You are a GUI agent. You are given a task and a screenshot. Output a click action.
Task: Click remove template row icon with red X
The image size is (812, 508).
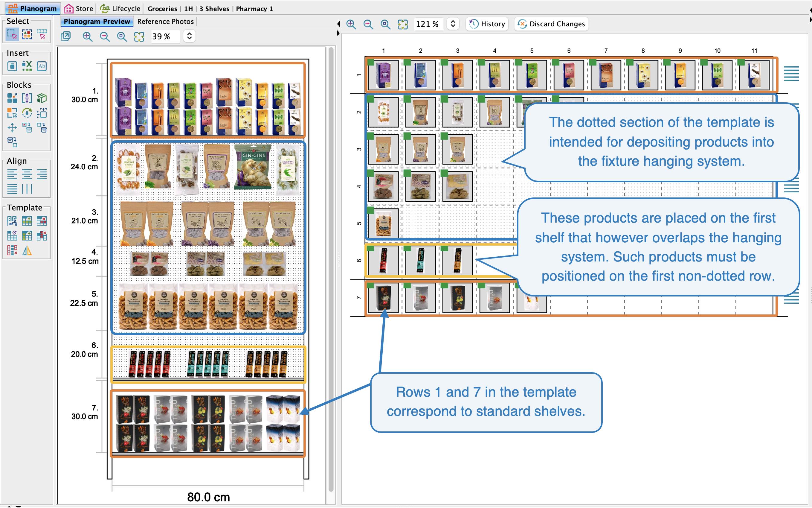pos(42,221)
